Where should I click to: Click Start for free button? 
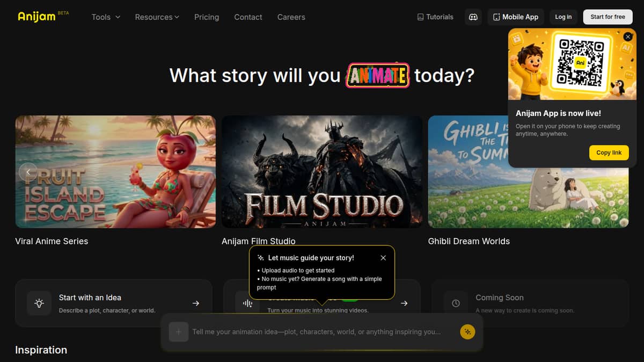[x=608, y=17]
